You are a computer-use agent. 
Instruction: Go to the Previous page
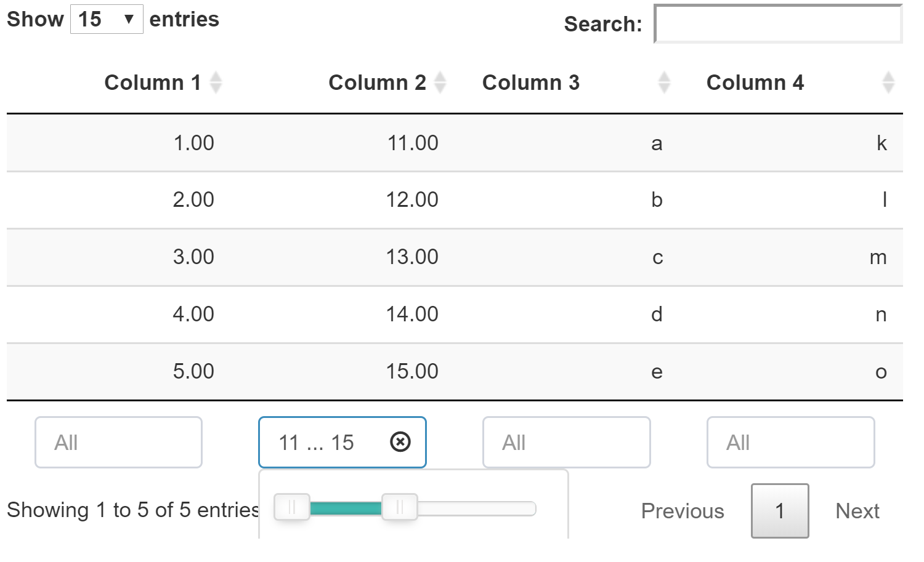point(683,511)
